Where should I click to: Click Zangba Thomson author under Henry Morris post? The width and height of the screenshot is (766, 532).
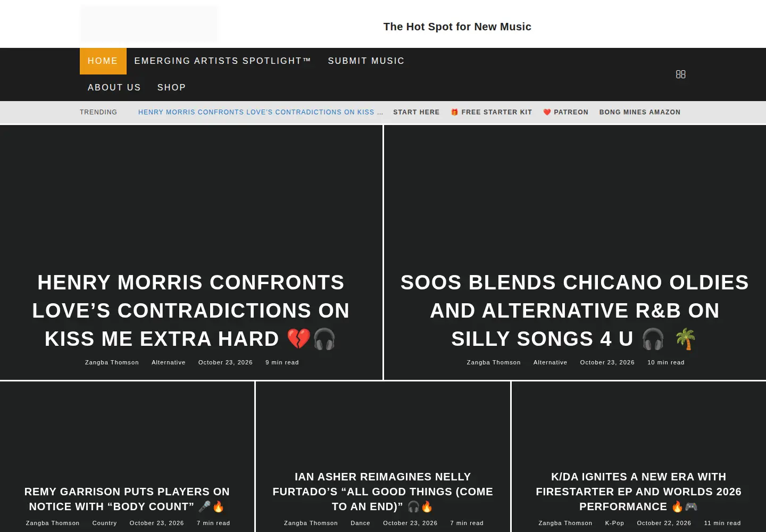[x=112, y=362]
